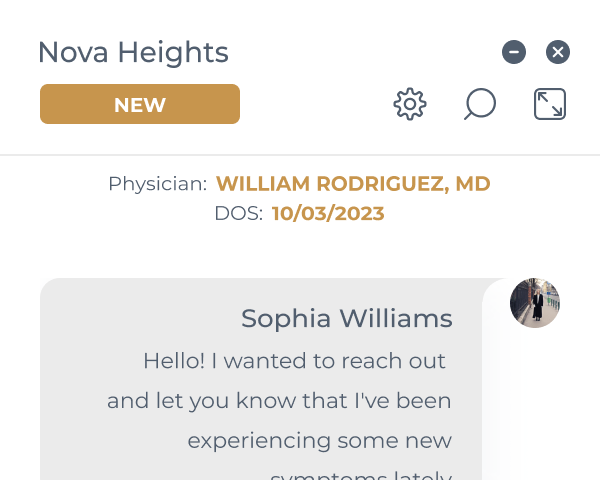Image resolution: width=600 pixels, height=480 pixels.
Task: Click message line "and let you know that I've been"
Action: (x=279, y=401)
